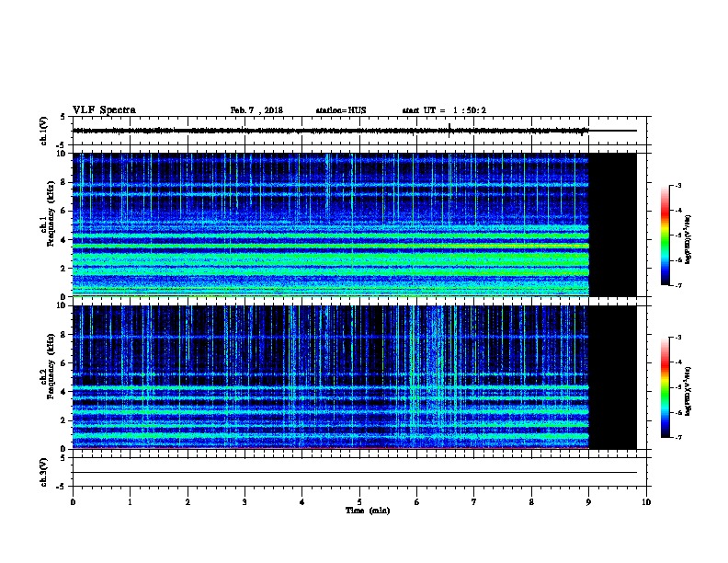Viewport: 728px width, 563px height.
Task: Click the time axis tick label "1"
Action: tap(130, 502)
